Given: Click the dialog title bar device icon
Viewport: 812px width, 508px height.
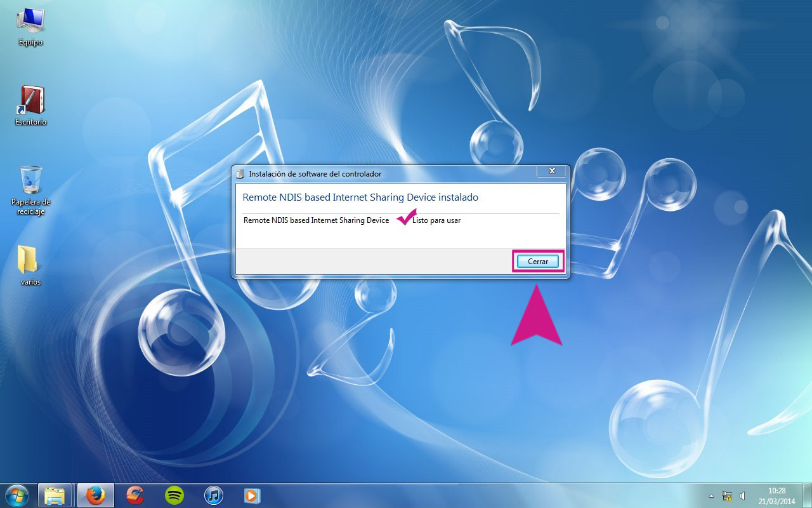Looking at the screenshot, I should (x=240, y=173).
